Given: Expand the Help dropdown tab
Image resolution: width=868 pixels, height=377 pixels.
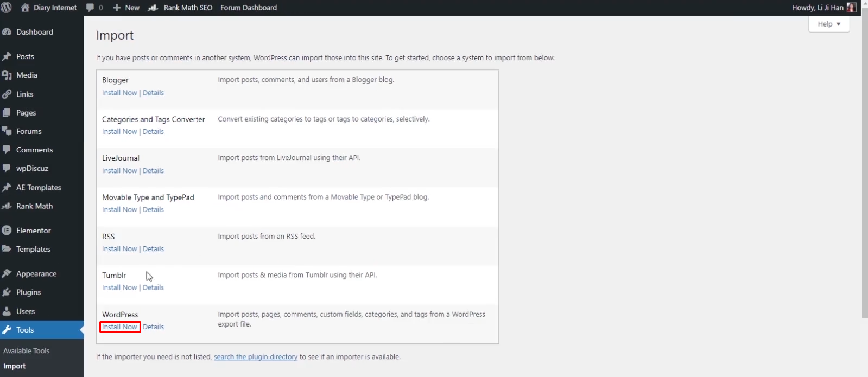Looking at the screenshot, I should click(829, 24).
